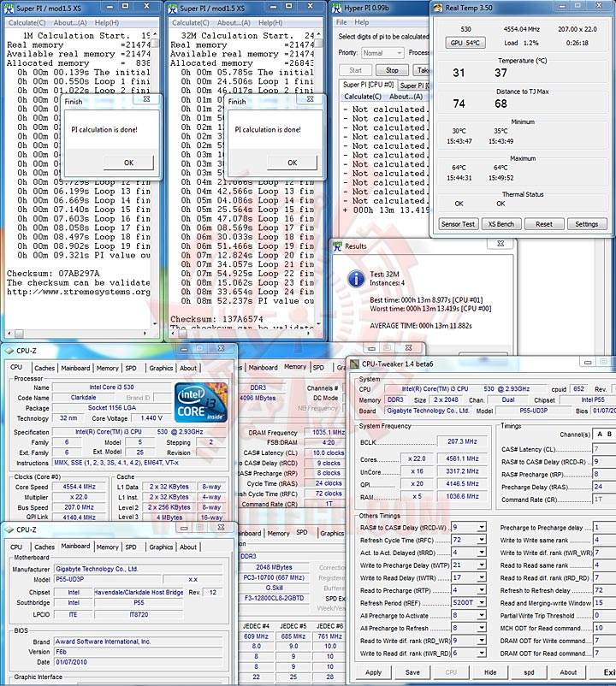Click the Reset button in Real Temp

pyautogui.click(x=544, y=224)
